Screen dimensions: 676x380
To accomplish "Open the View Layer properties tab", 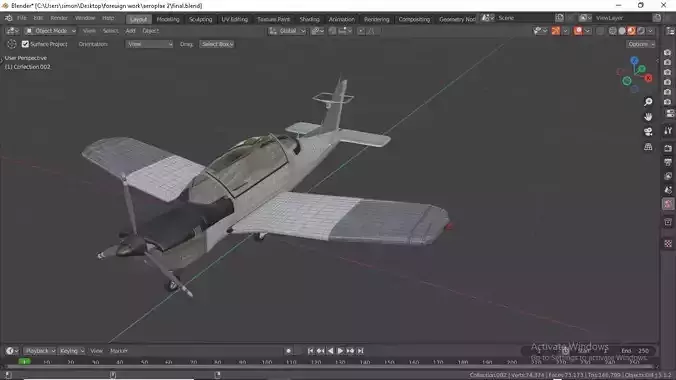I will [x=668, y=176].
